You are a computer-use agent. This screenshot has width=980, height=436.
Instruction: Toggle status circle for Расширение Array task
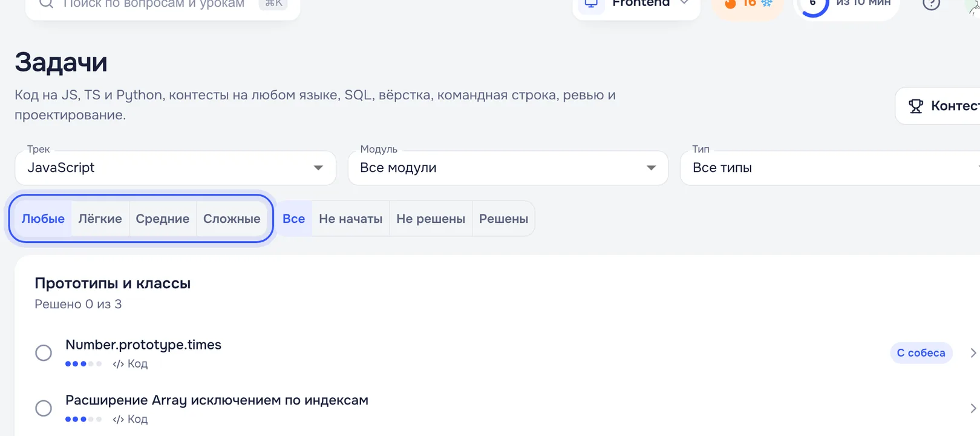(44, 408)
